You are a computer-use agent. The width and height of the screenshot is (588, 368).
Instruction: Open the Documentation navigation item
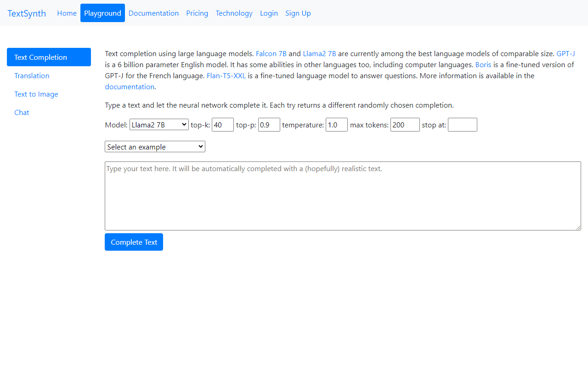tap(153, 13)
